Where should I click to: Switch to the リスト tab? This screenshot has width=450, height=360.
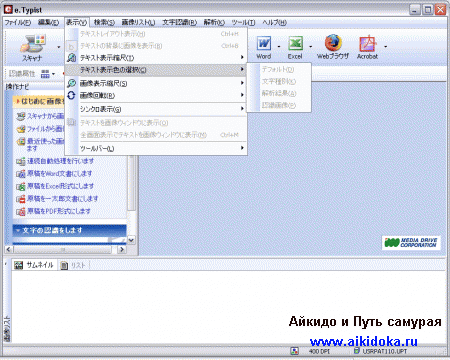pos(73,265)
